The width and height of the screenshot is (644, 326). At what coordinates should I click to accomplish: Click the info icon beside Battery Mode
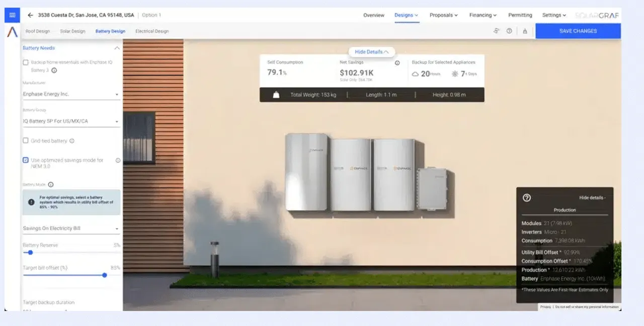click(x=50, y=183)
